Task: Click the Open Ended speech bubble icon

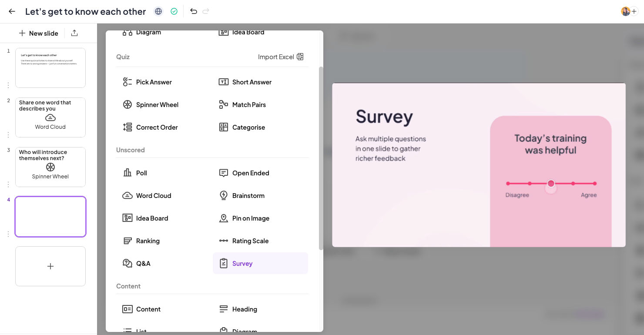Action: [x=224, y=173]
